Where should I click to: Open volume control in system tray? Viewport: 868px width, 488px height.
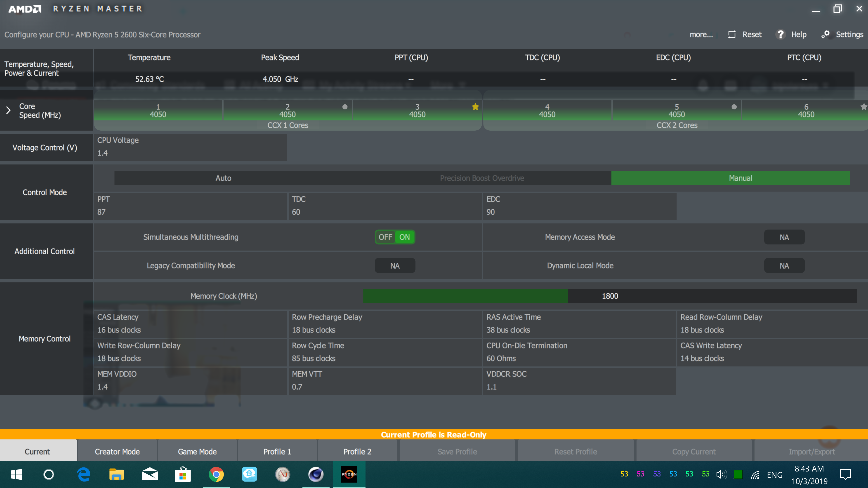(722, 474)
